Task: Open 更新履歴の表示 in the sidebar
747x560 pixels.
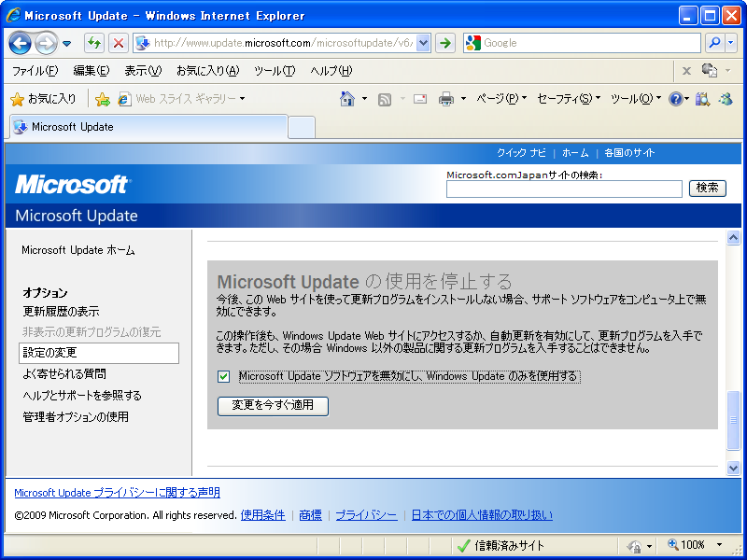Action: [x=61, y=312]
